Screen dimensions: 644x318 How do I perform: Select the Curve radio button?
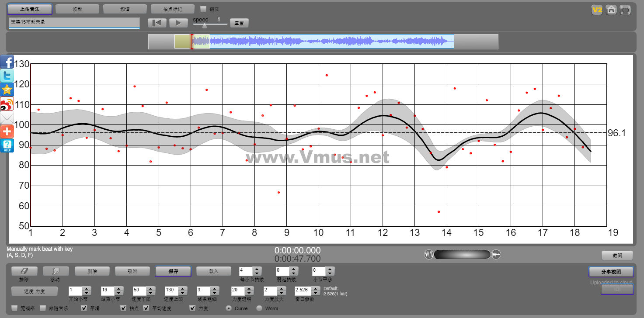[229, 308]
